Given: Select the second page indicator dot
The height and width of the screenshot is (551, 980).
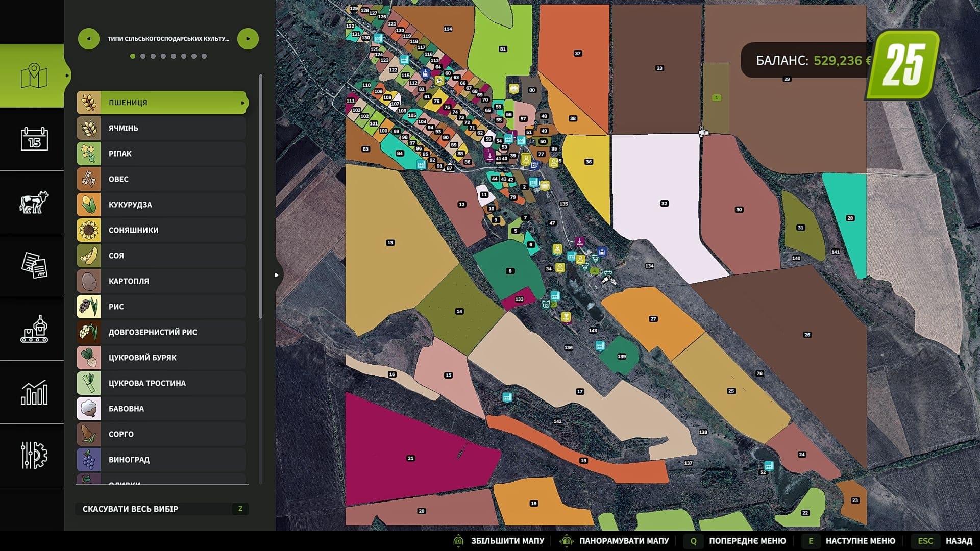Looking at the screenshot, I should pos(143,56).
